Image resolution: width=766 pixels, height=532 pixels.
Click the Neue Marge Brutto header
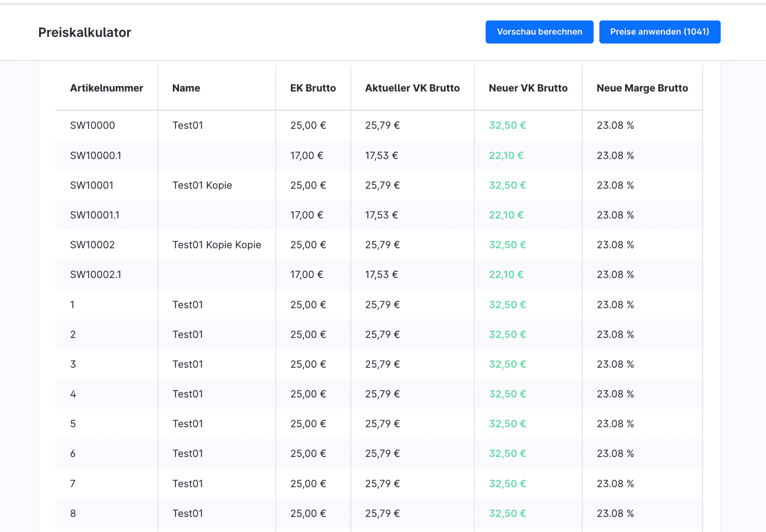coord(642,88)
